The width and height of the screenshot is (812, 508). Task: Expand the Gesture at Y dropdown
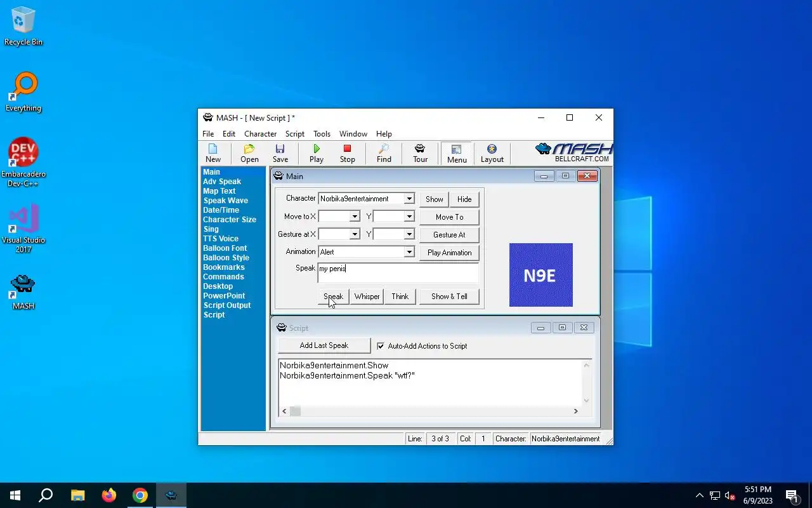coord(409,234)
